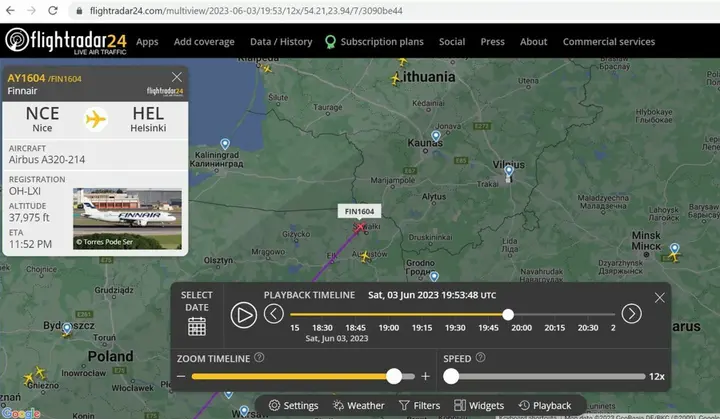This screenshot has height=419, width=720.
Task: Step the timeline backward with the left arrow
Action: pyautogui.click(x=274, y=314)
